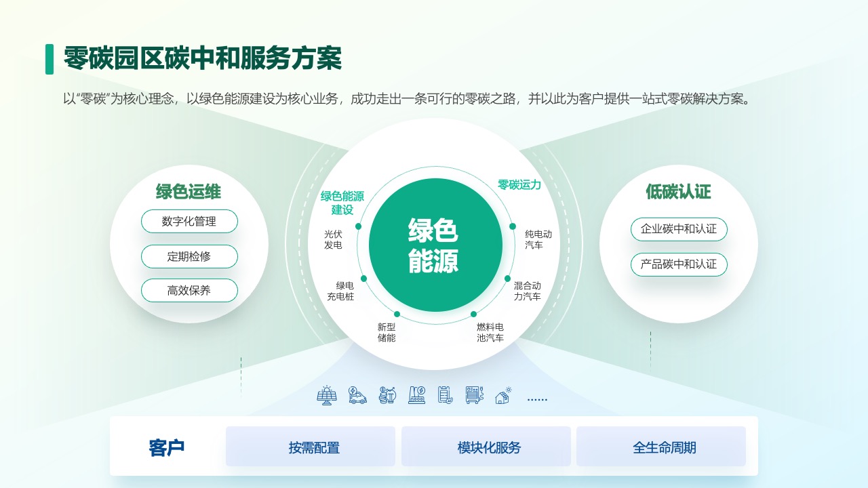
Task: Click the green battery icon
Action: pyautogui.click(x=445, y=395)
